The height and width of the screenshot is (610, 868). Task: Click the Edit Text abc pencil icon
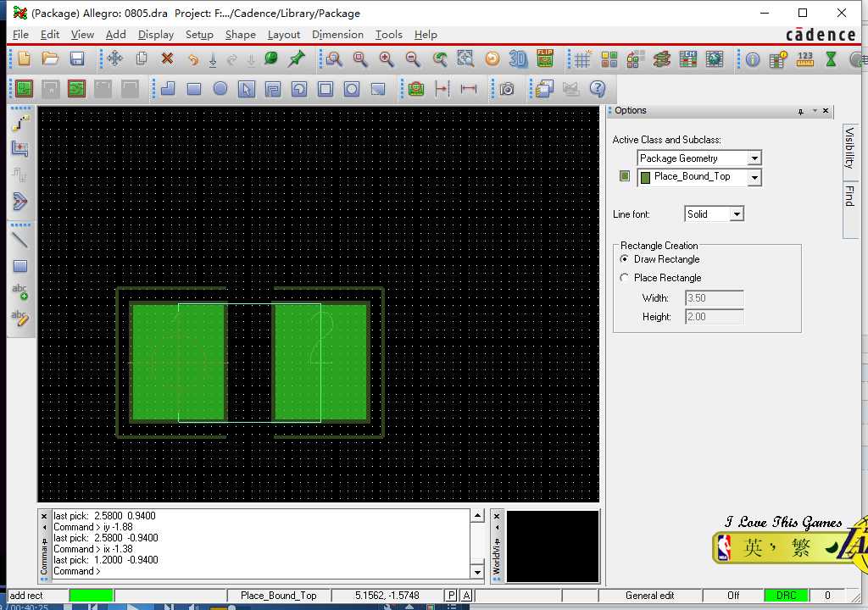pos(20,318)
